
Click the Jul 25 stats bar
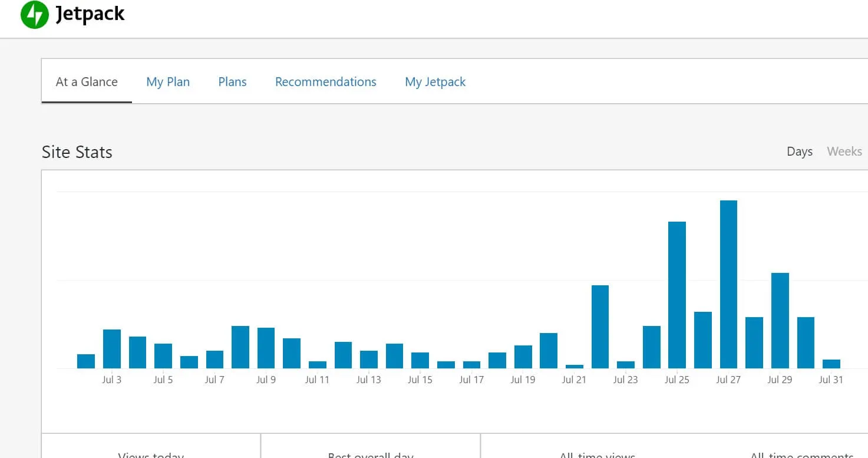pos(677,295)
